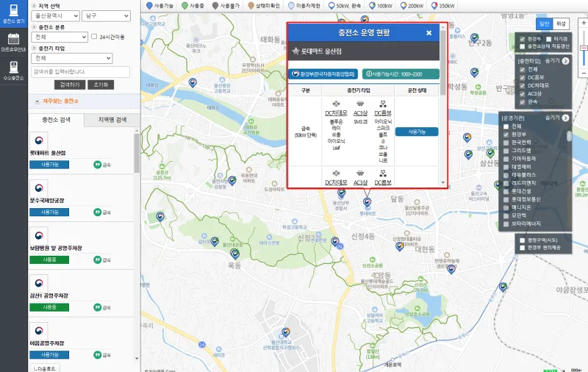Image resolution: width=588 pixels, height=372 pixels.
Task: Click the 50kW, 완속 marker legend icon
Action: click(331, 6)
